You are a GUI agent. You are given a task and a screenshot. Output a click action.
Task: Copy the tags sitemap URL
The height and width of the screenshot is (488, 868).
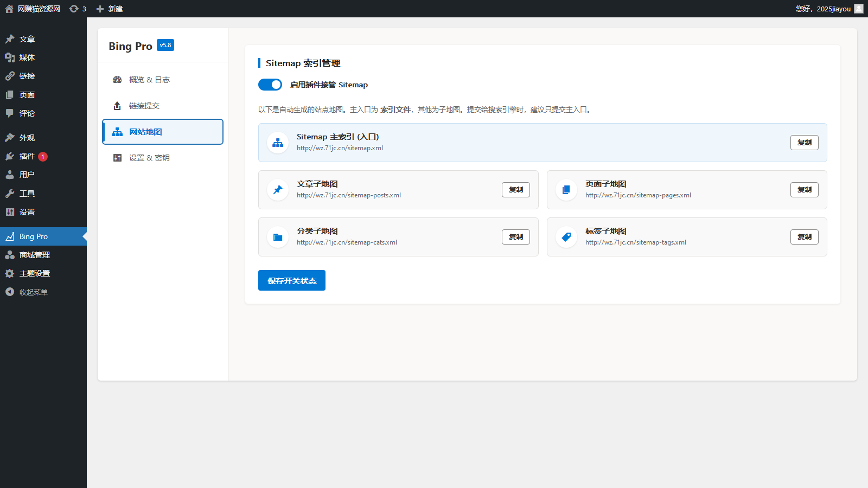point(804,237)
